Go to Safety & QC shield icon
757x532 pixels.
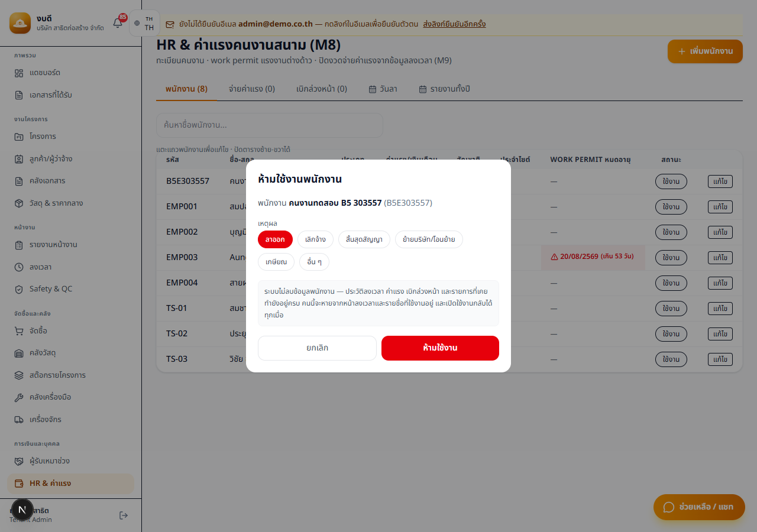[x=19, y=289]
